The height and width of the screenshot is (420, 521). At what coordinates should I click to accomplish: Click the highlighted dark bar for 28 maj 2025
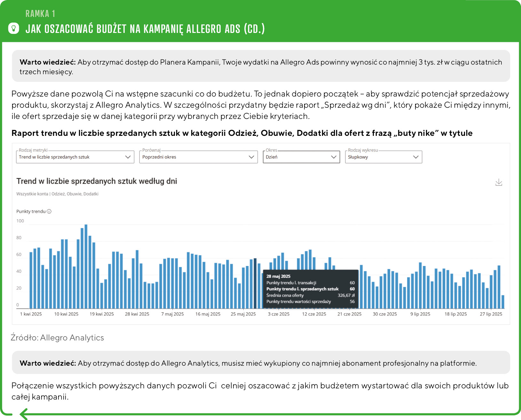pos(255,283)
